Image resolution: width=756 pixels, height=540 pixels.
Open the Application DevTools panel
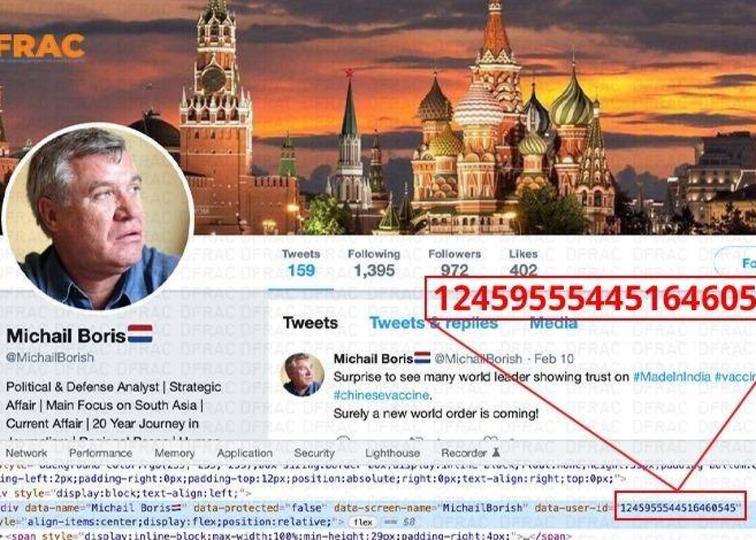[x=245, y=453]
